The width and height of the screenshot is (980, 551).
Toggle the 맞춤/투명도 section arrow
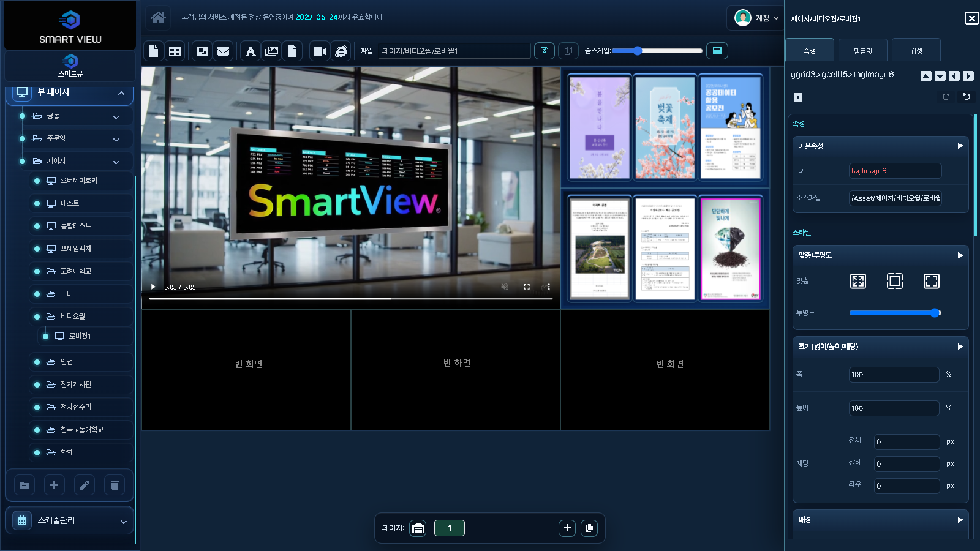tap(960, 255)
